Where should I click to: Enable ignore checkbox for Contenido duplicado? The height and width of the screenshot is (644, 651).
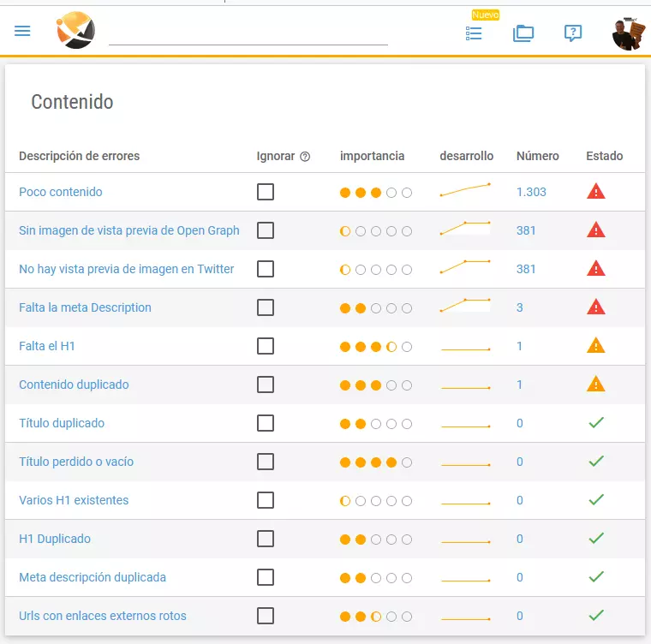pyautogui.click(x=266, y=385)
